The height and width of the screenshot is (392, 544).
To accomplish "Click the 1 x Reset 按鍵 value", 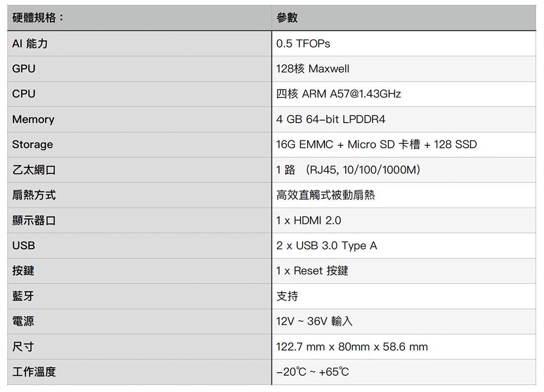I will (312, 271).
